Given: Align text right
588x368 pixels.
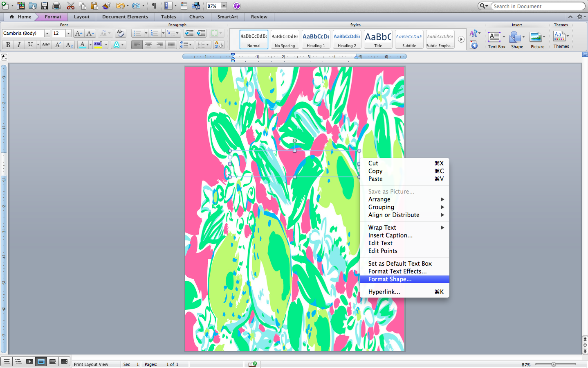Looking at the screenshot, I should (x=160, y=45).
